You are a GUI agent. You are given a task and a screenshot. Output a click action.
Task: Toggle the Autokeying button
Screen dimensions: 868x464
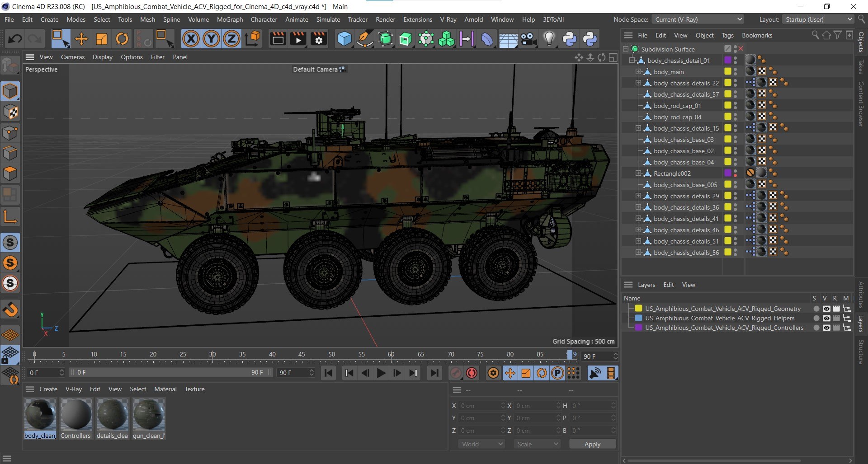[472, 373]
